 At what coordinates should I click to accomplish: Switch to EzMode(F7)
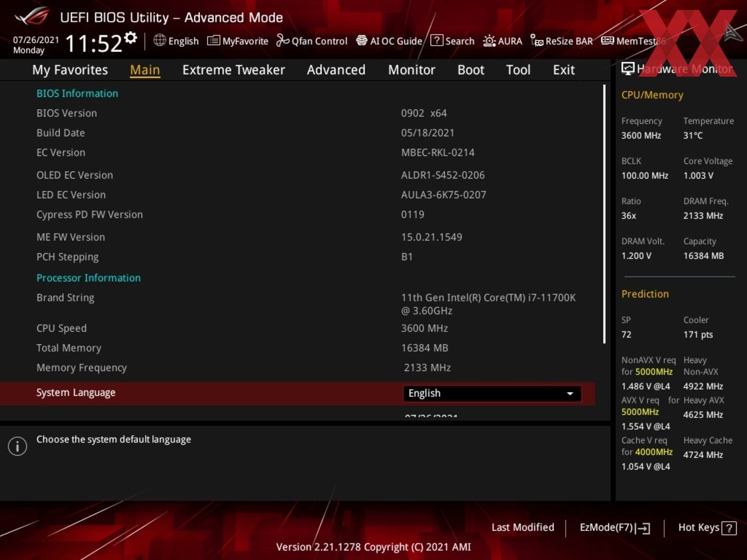pos(615,528)
